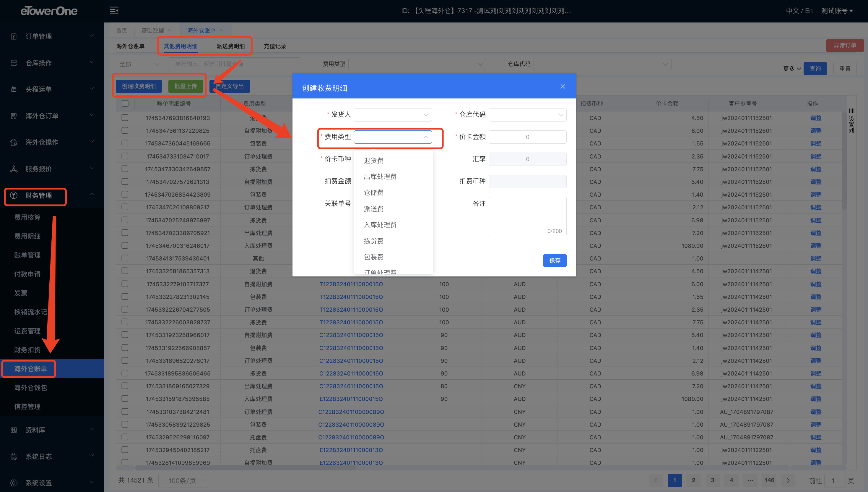This screenshot has height=492, width=868.
Task: Select 派送费 from the fee type list
Action: (393, 209)
